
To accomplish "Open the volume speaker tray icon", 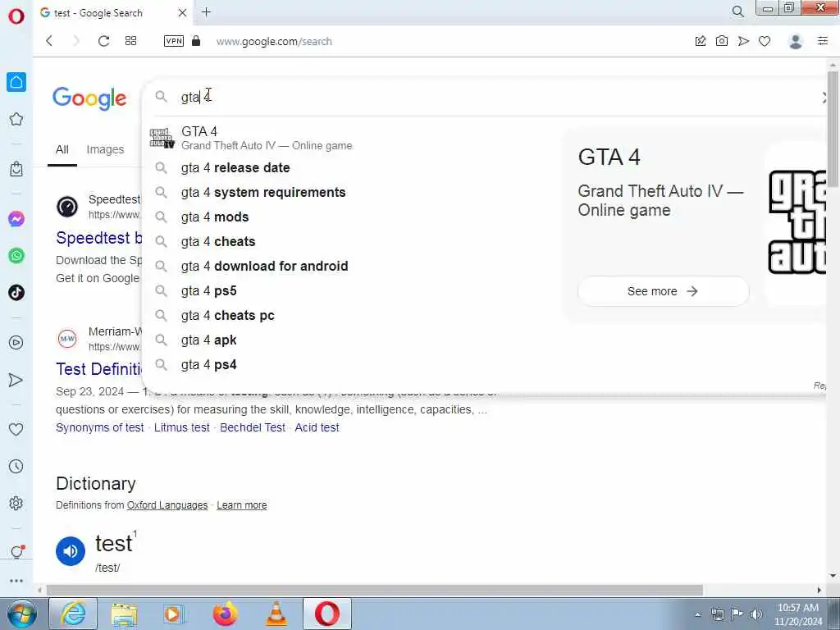I will point(756,614).
